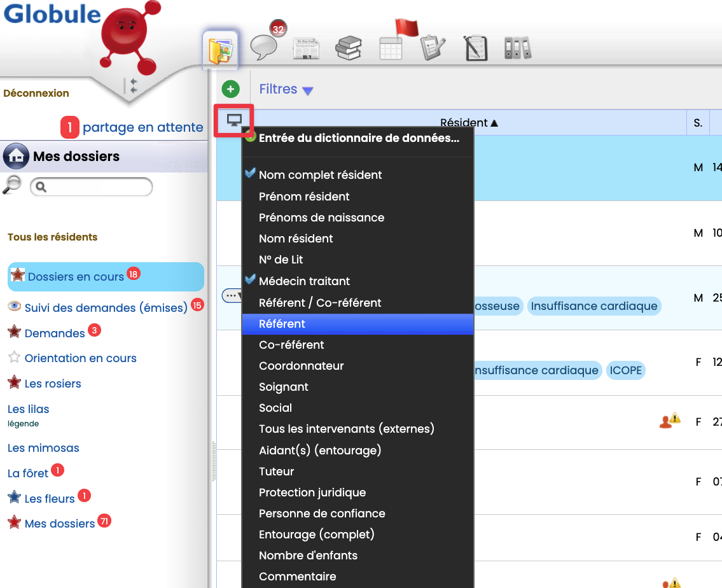Select Social menu entry
The width and height of the screenshot is (722, 588).
click(275, 408)
